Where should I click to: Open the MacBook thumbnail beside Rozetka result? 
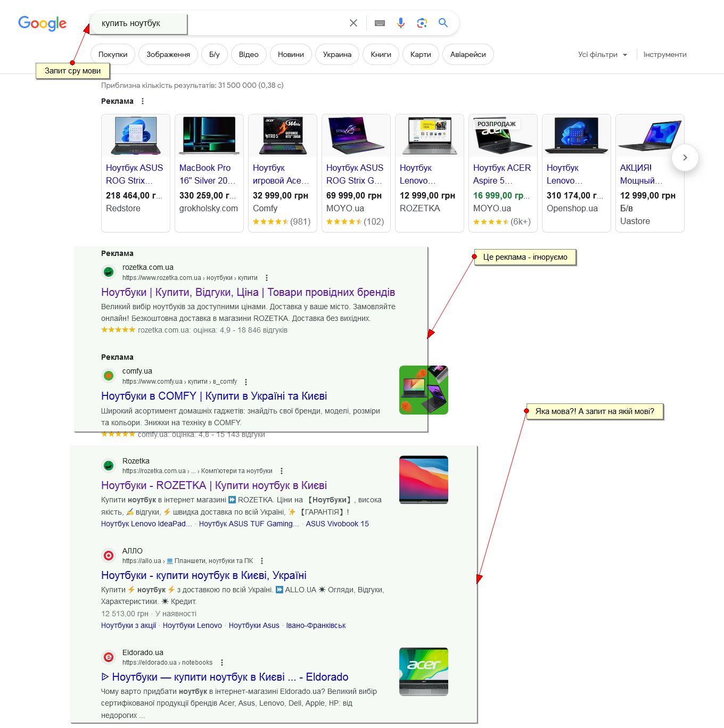(x=424, y=480)
